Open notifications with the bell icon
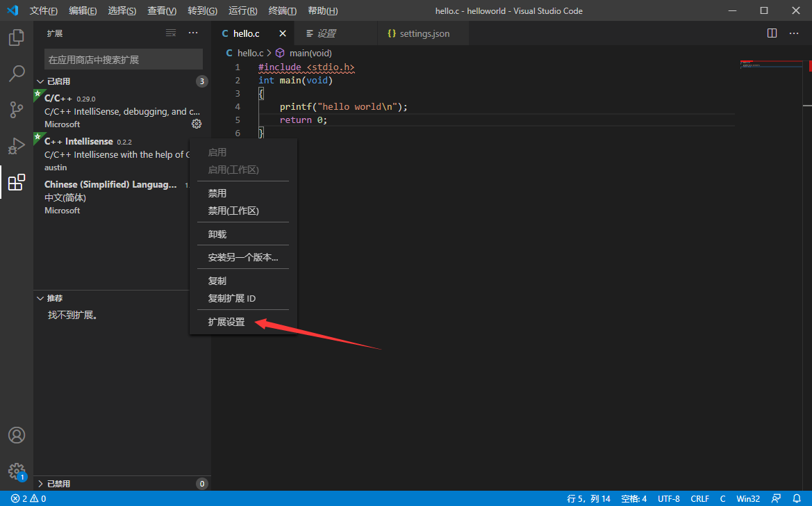812x506 pixels. coord(797,499)
